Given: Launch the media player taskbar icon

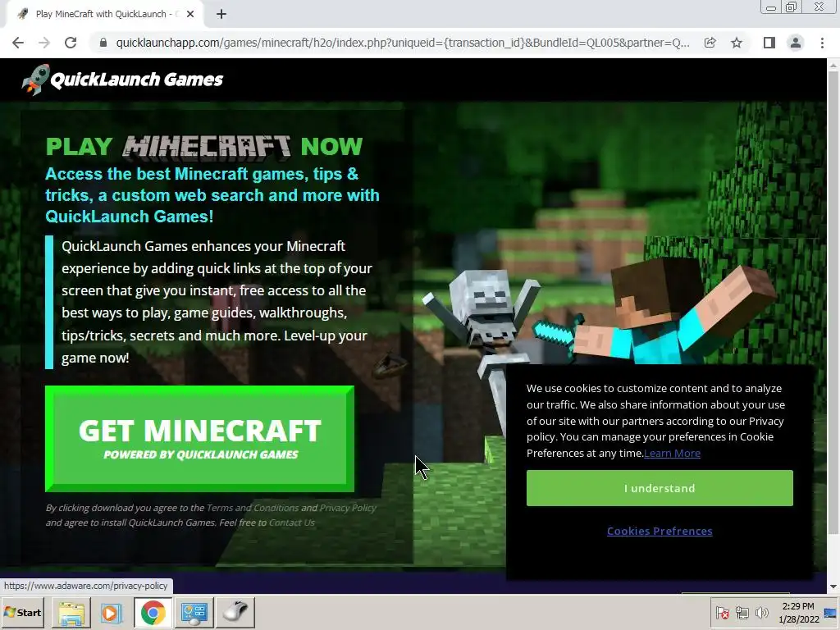Looking at the screenshot, I should click(112, 612).
